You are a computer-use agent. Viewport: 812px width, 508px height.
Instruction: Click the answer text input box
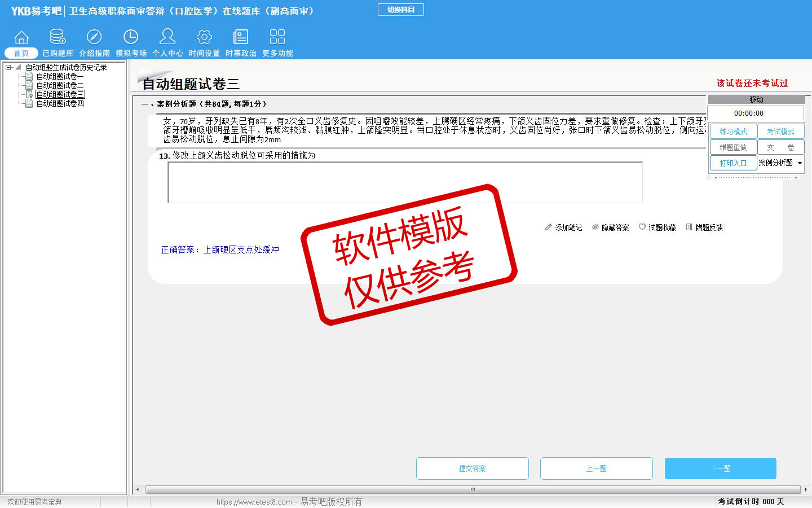point(405,182)
